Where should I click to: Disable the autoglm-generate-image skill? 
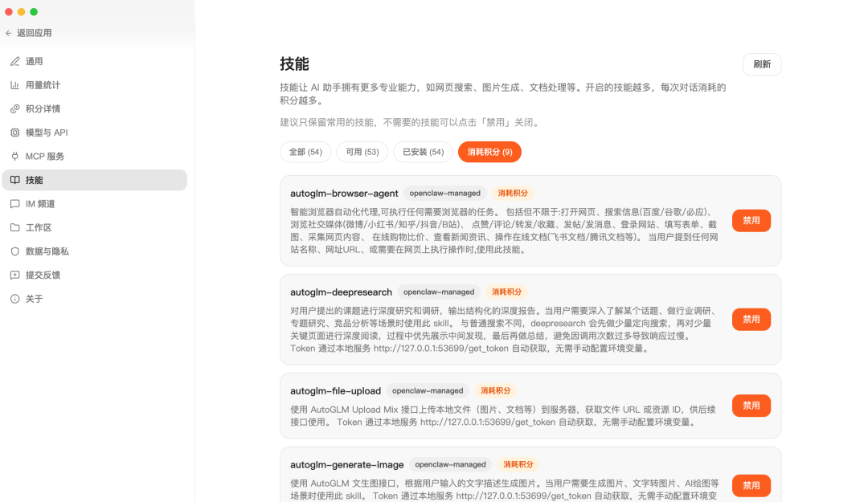click(x=751, y=485)
